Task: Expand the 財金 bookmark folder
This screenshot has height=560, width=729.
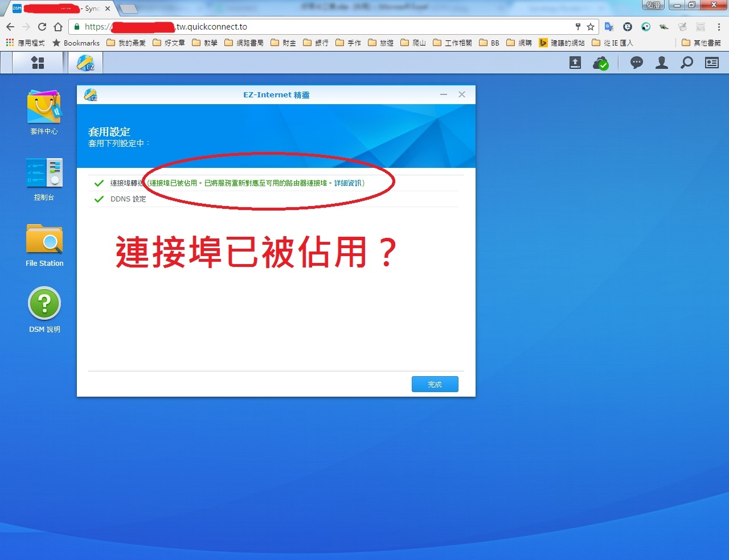Action: click(283, 43)
